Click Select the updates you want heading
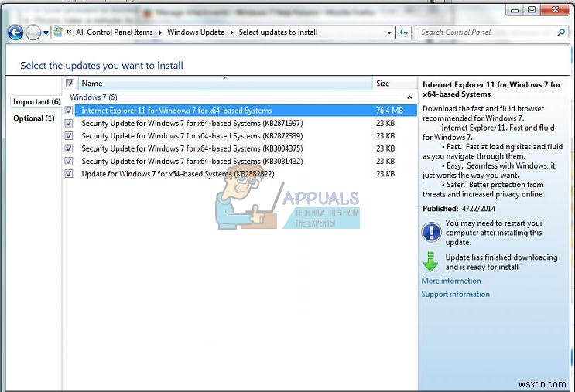Screen dimensions: 575x392 click(101, 66)
